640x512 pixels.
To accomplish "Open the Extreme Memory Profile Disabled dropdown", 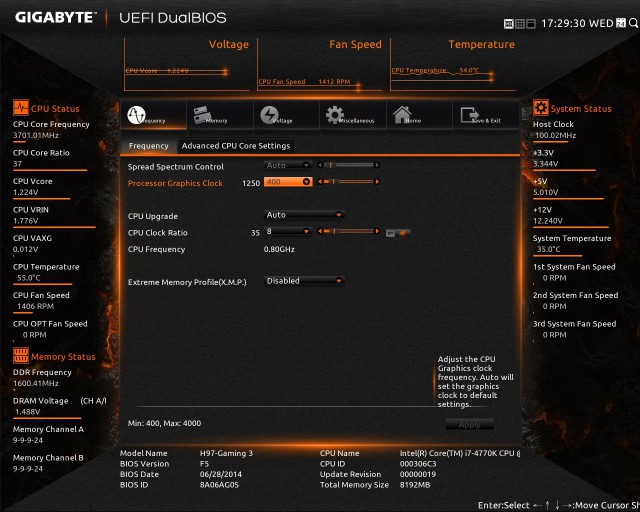I will pos(304,281).
